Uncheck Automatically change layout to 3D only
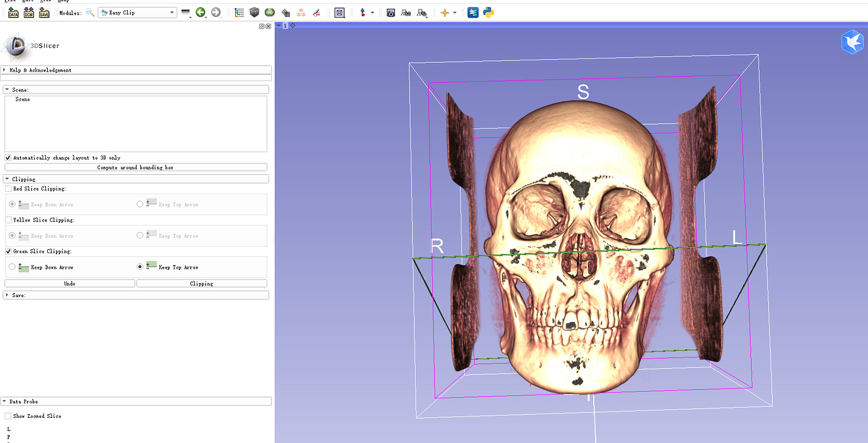868x443 pixels. coord(8,158)
